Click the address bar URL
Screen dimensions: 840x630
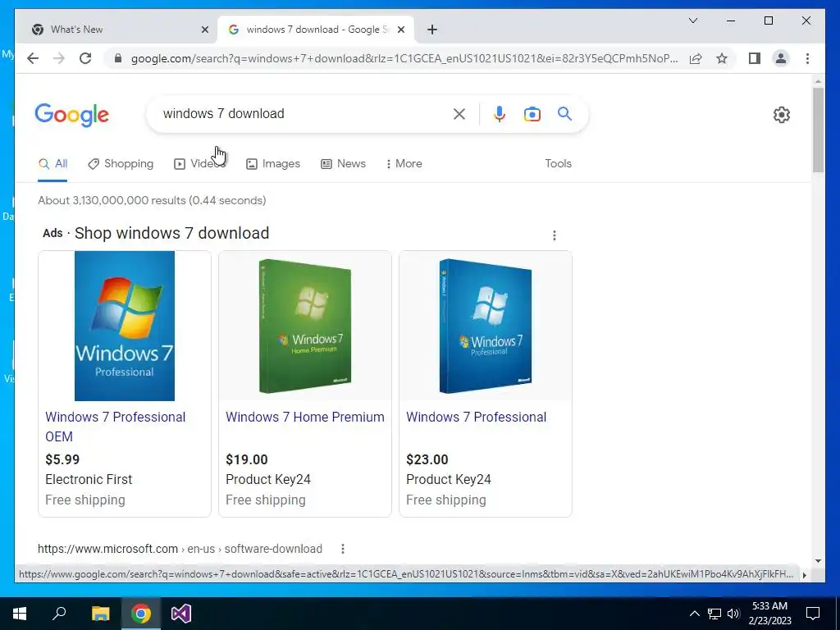click(404, 58)
